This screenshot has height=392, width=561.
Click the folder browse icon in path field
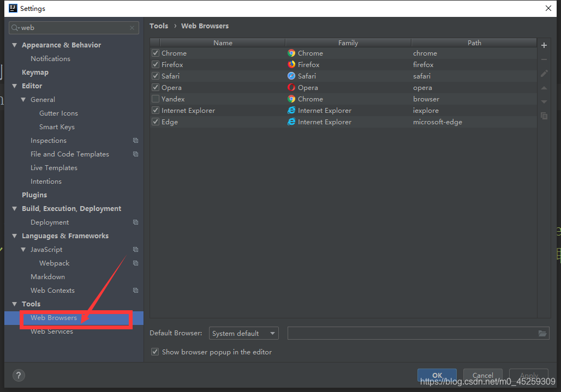pyautogui.click(x=542, y=334)
